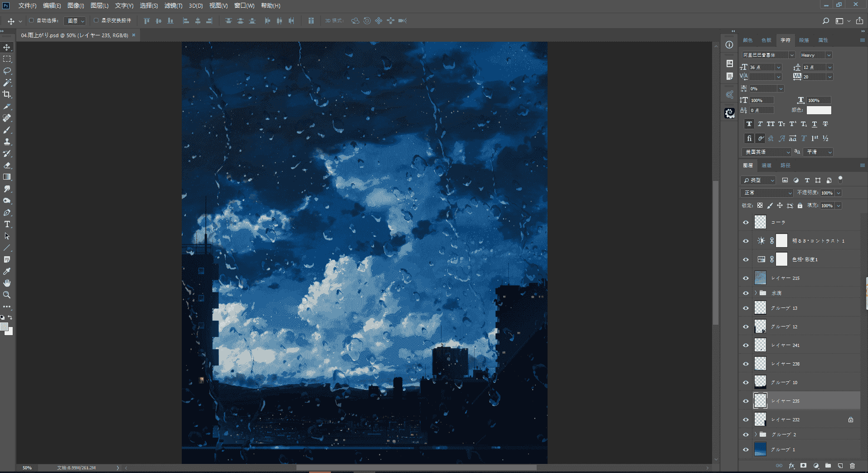This screenshot has width=868, height=473.
Task: Toggle underline text style button
Action: pyautogui.click(x=815, y=124)
